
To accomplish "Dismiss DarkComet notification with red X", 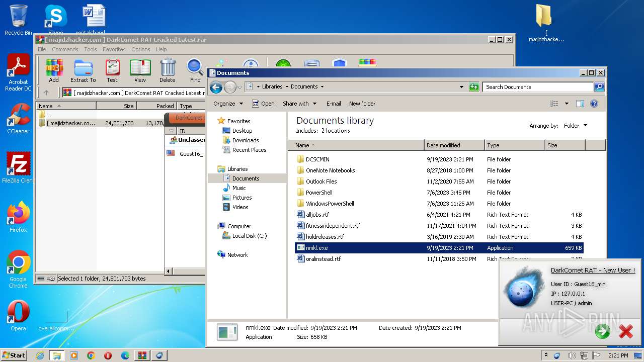I will pos(626,331).
